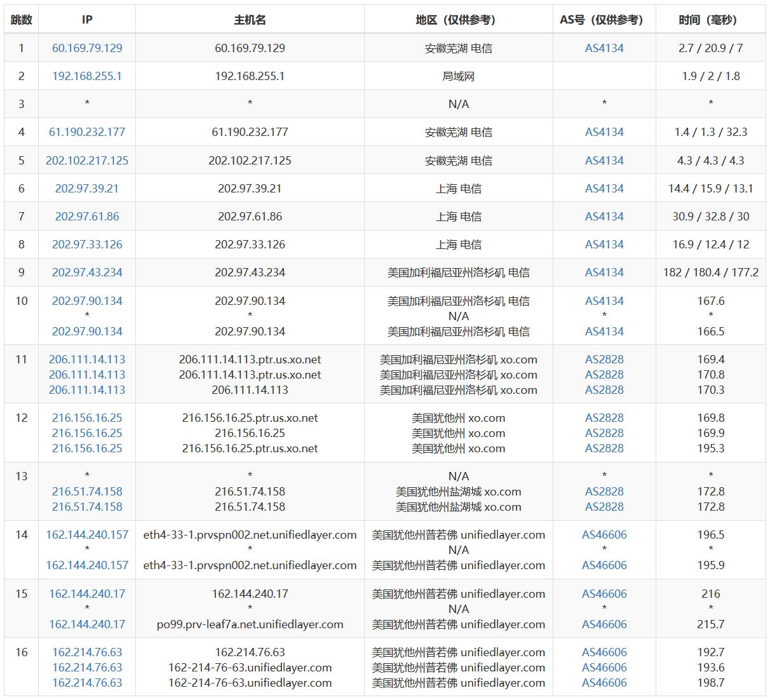Viewport: 770px width, 700px height.
Task: Click the 61.190.232.177 link on hop 4
Action: point(87,132)
